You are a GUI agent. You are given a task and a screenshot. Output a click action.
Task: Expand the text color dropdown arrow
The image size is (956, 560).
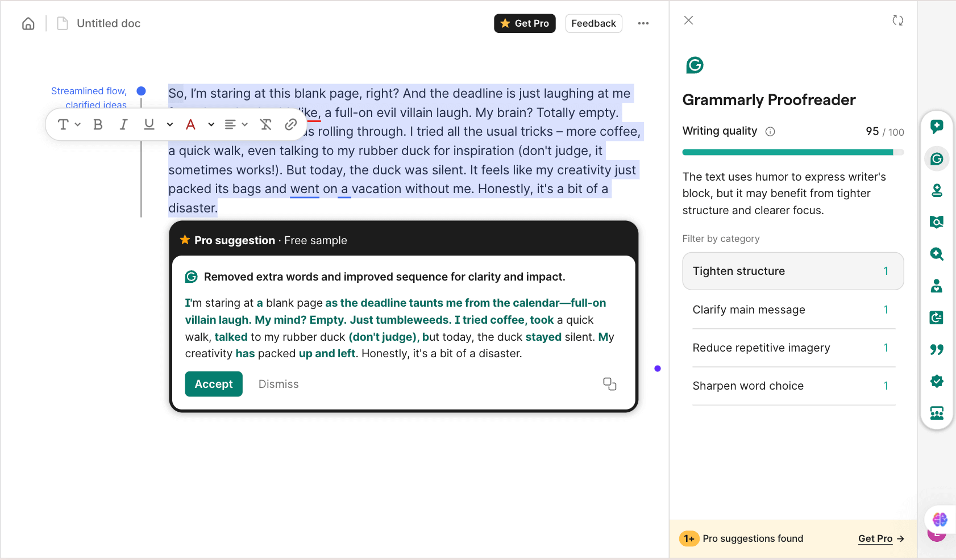point(211,124)
